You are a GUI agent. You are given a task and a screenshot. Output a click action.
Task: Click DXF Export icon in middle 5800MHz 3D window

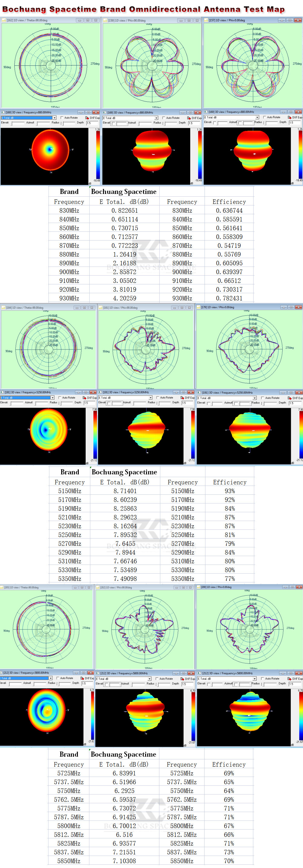[x=182, y=679]
